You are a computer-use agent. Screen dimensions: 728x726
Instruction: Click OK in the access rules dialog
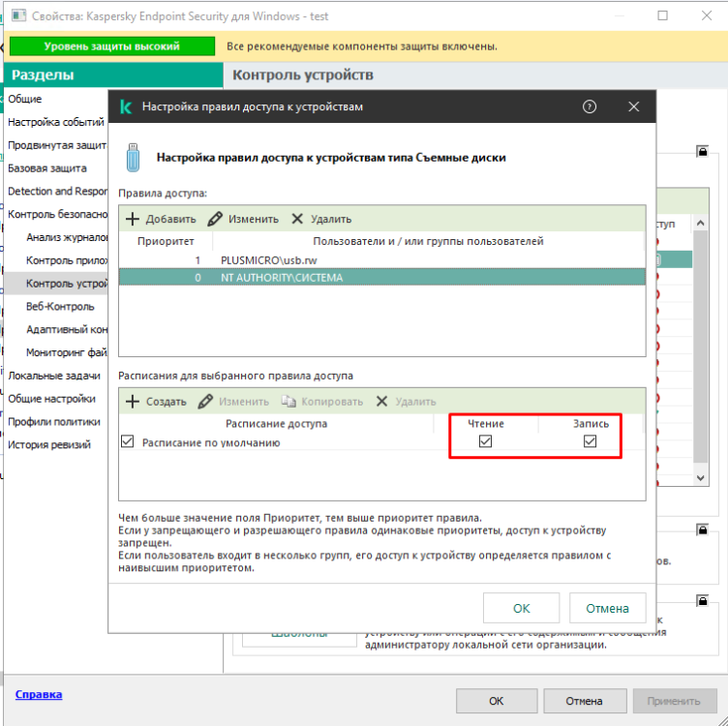522,608
